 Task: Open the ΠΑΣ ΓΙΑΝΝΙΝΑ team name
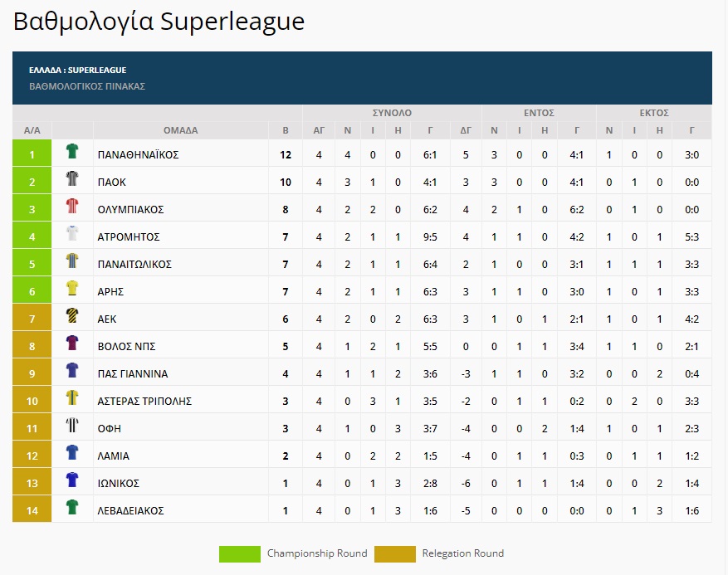coord(132,373)
